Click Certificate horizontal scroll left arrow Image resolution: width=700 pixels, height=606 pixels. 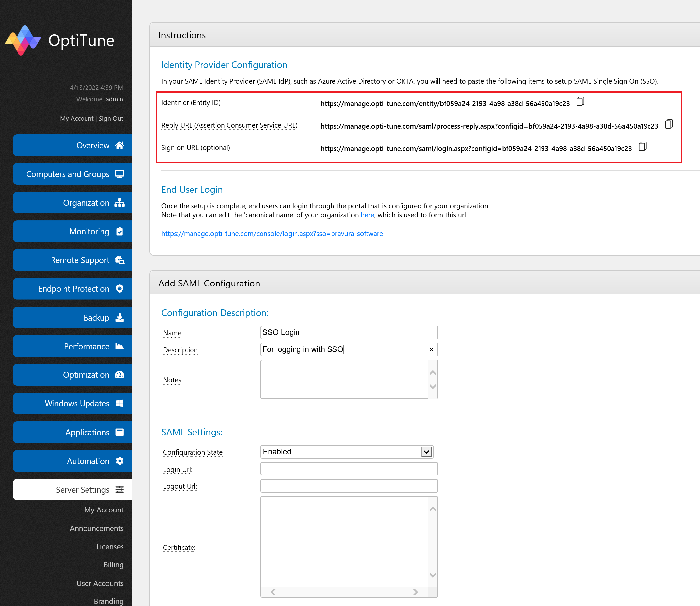point(273,592)
